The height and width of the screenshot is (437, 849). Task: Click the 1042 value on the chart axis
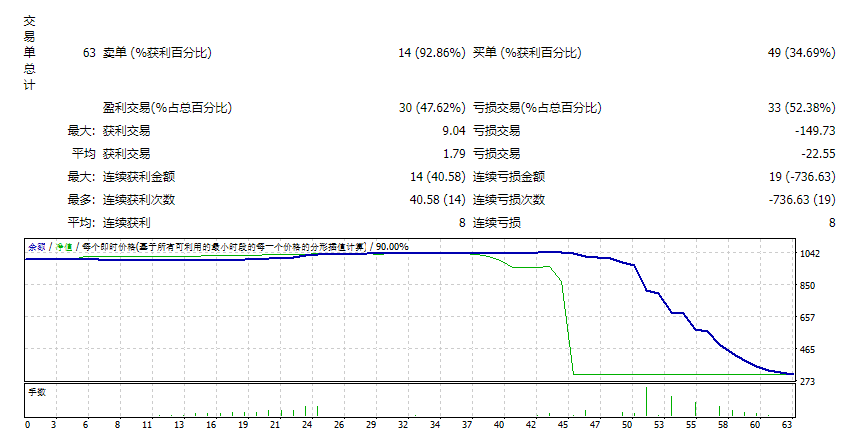809,253
